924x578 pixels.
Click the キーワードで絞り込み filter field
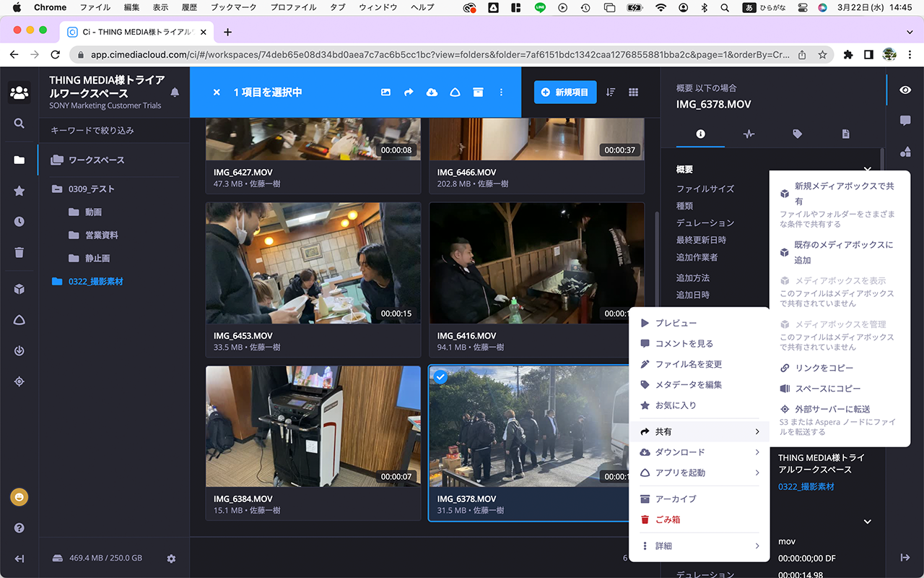tap(114, 131)
